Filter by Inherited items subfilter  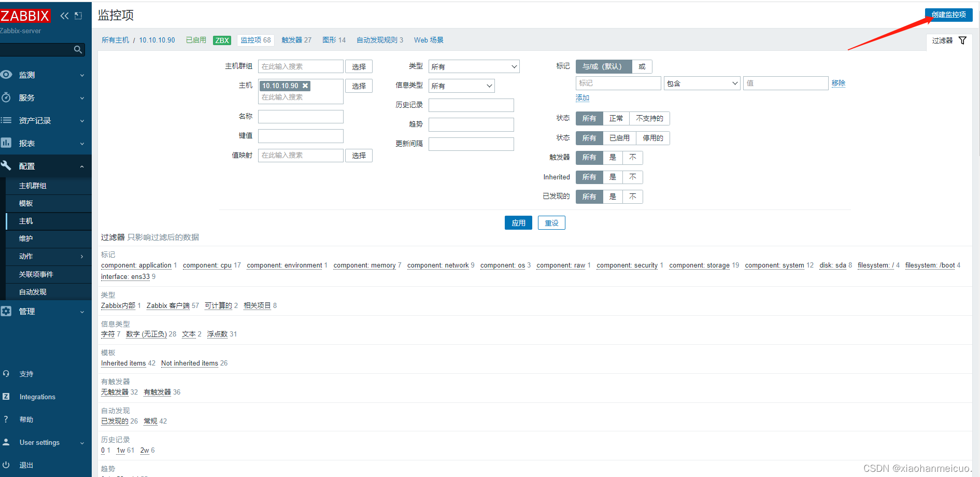point(123,363)
